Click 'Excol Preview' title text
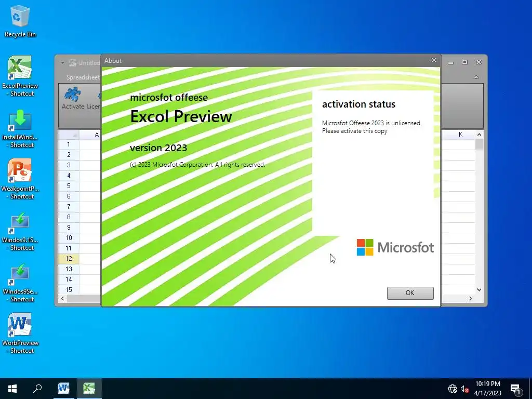 [181, 116]
